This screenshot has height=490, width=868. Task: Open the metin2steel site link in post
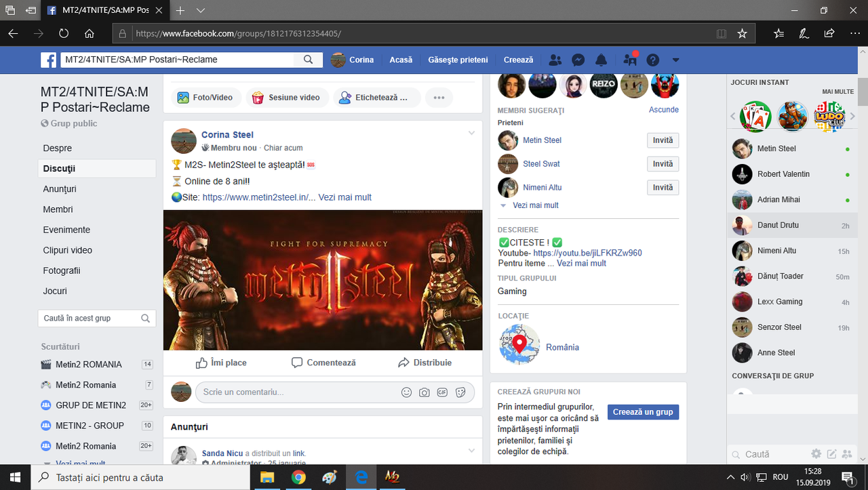(259, 197)
